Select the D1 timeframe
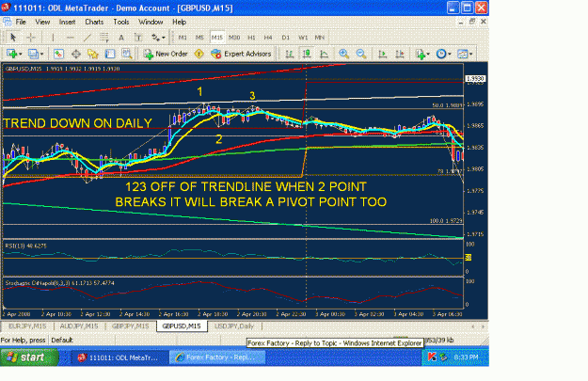This screenshot has height=381, width=588. click(286, 38)
